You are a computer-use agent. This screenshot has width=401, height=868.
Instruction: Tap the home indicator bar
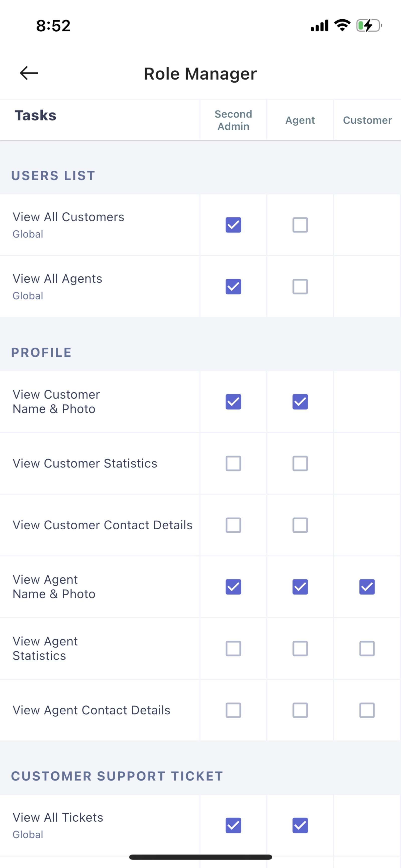[x=200, y=857]
